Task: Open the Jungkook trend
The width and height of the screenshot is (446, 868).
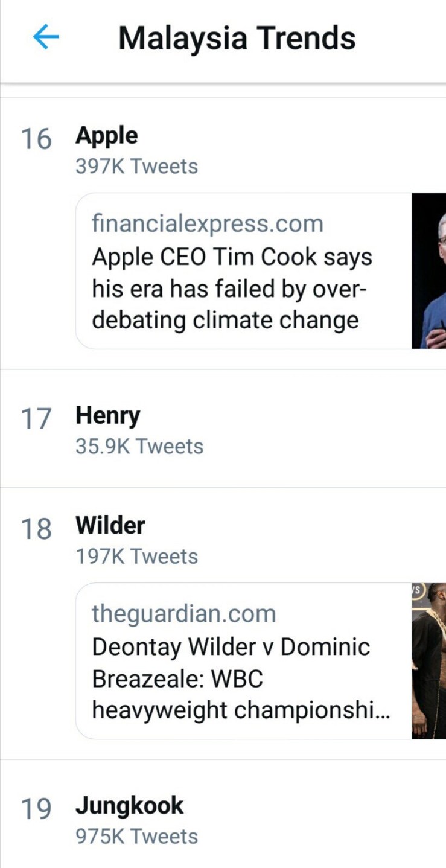Action: pyautogui.click(x=130, y=806)
